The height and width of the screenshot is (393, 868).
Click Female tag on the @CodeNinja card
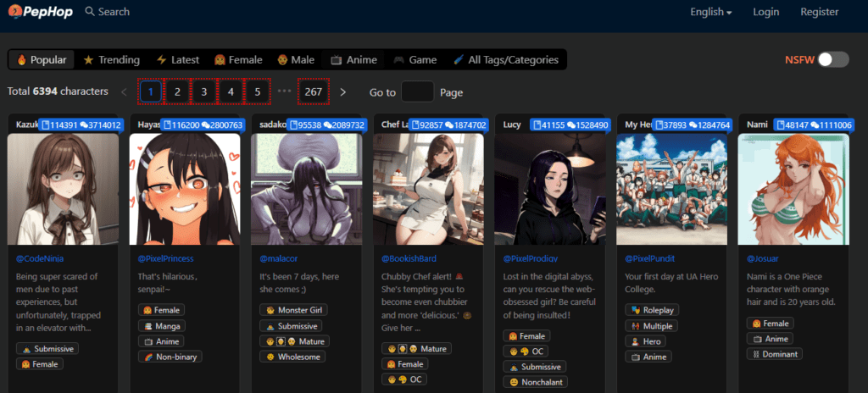40,364
